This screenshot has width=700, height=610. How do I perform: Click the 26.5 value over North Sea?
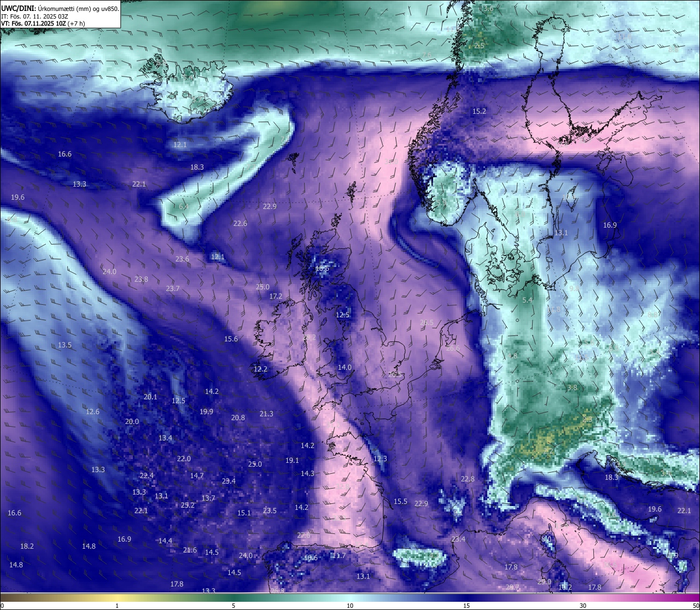click(427, 322)
